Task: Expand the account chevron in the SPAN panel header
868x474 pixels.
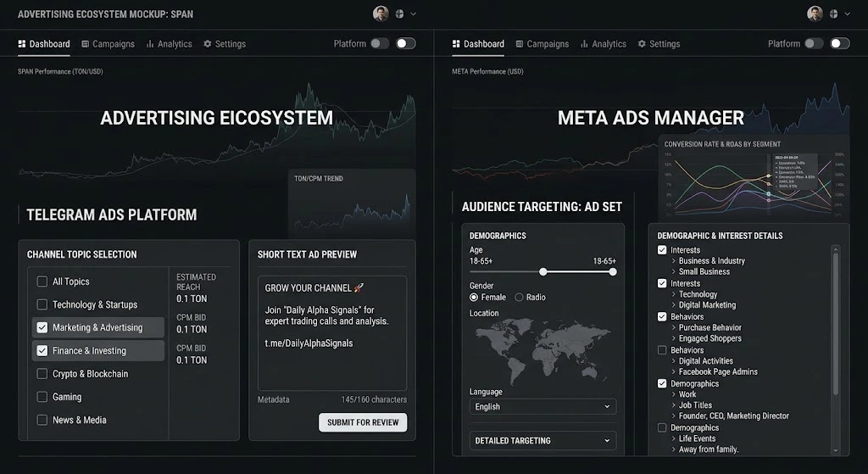Action: (413, 14)
